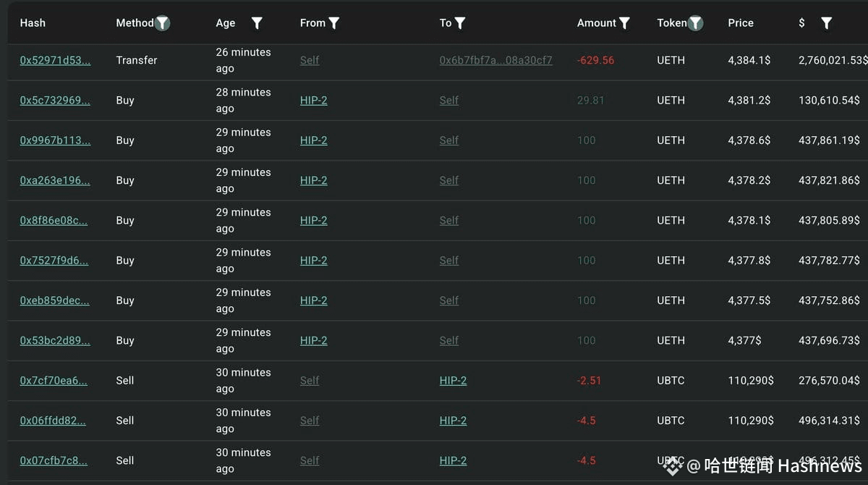Open the 0x7cf70ea6 sell transaction

[x=54, y=380]
